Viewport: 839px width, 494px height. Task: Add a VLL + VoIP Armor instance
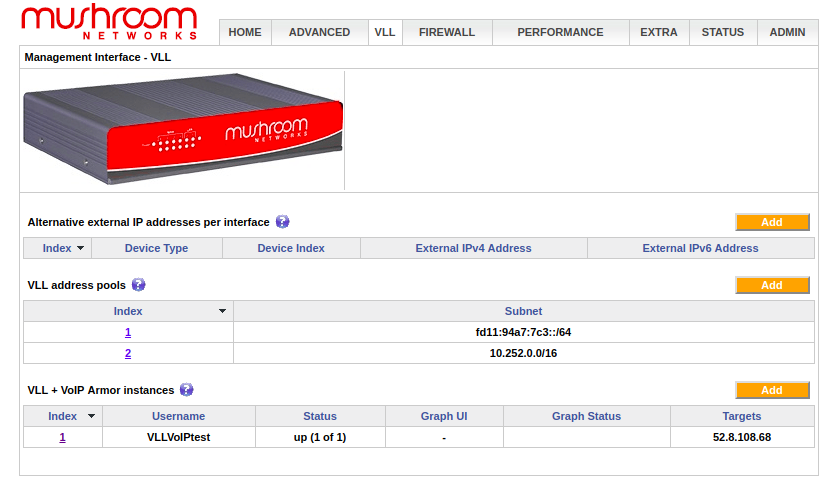coord(772,390)
